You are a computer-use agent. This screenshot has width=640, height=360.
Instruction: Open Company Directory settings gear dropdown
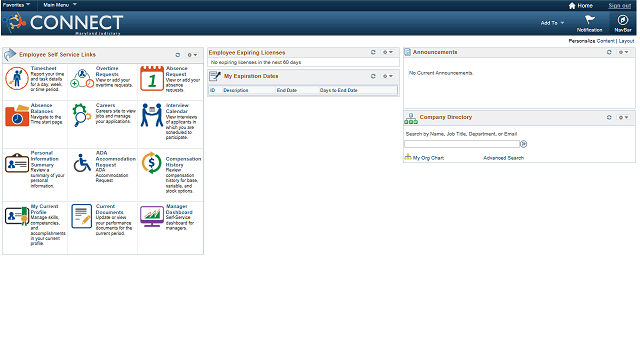pos(623,117)
